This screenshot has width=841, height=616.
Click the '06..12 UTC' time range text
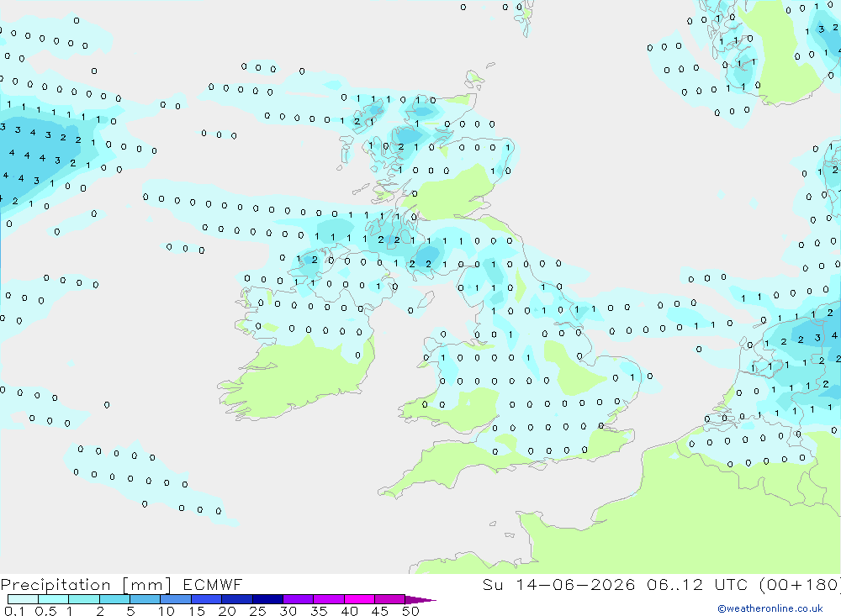pos(697,584)
